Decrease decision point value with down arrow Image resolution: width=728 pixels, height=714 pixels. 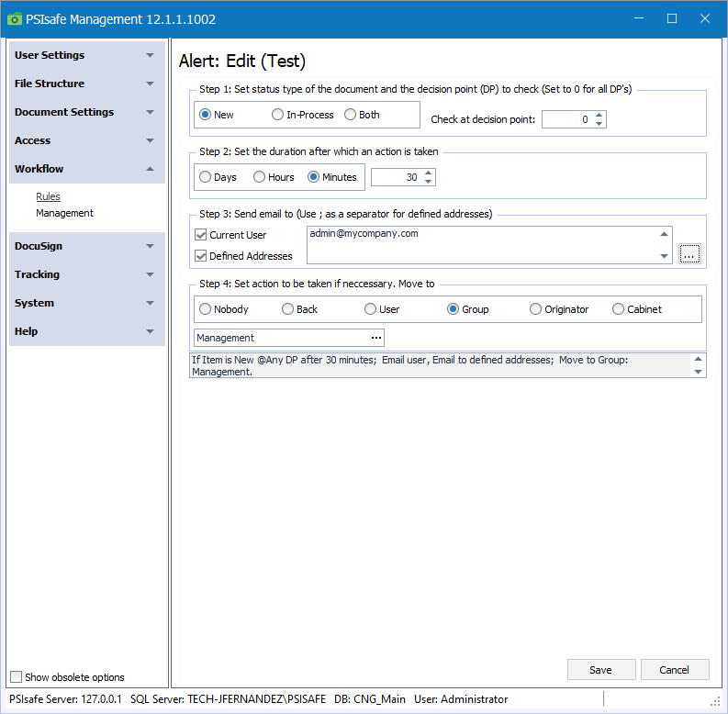point(599,124)
